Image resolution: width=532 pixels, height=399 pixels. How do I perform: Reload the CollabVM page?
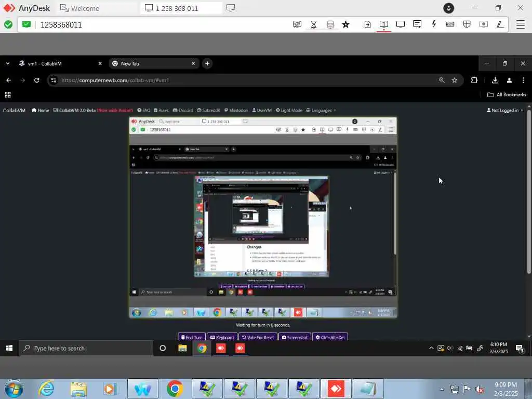[x=37, y=81]
